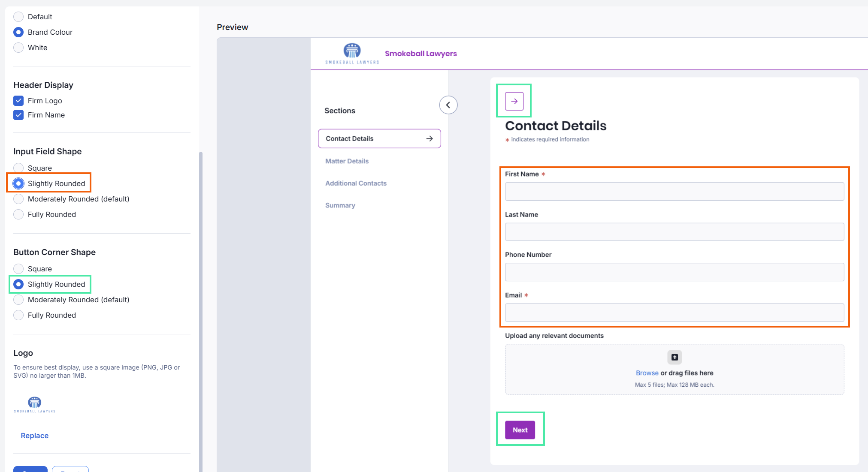Select Fully Rounded button corner shape
868x472 pixels.
[18, 315]
